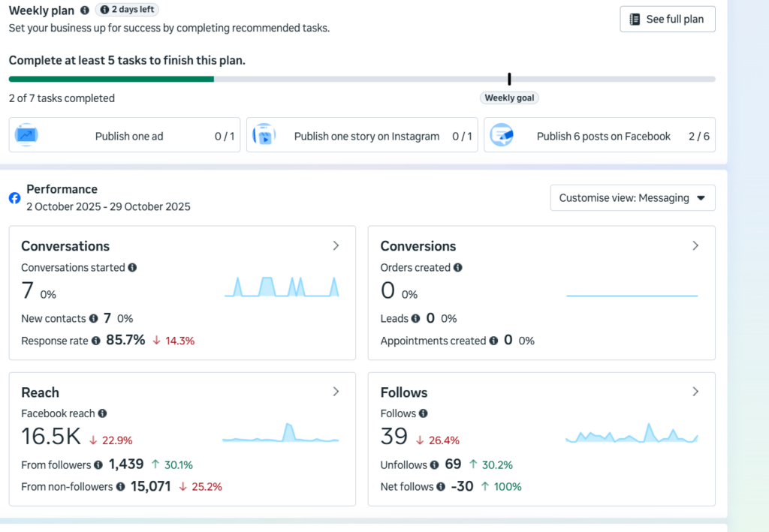Click the See full plan button
769x532 pixels.
tap(668, 19)
